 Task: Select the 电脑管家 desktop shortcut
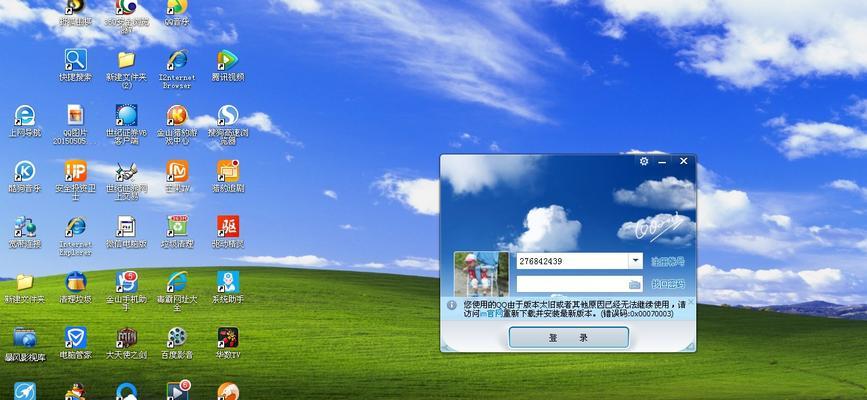[x=76, y=342]
